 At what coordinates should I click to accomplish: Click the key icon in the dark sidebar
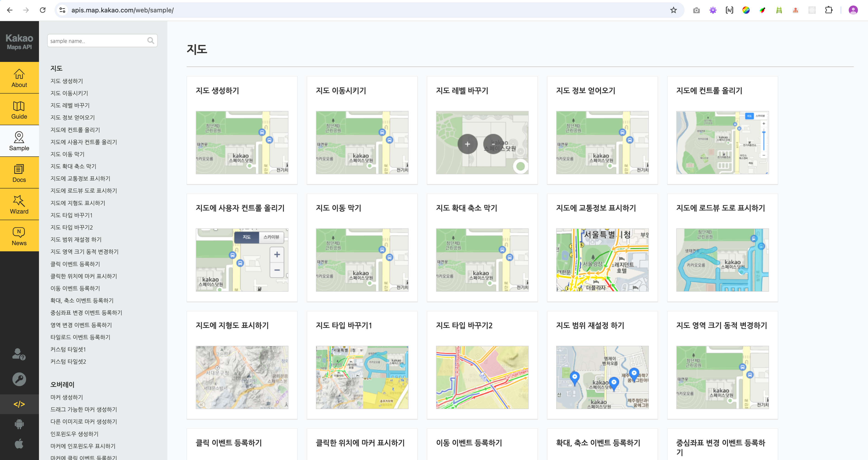pyautogui.click(x=19, y=379)
